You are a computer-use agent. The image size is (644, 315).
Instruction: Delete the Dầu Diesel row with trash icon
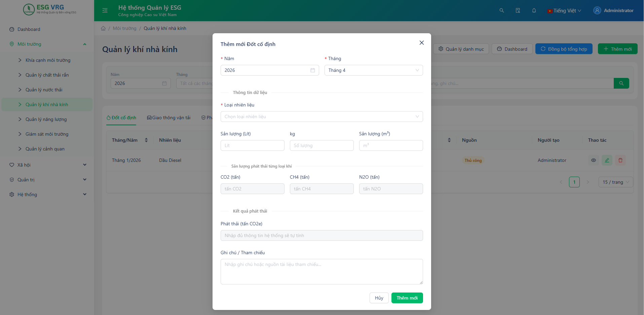coord(620,160)
